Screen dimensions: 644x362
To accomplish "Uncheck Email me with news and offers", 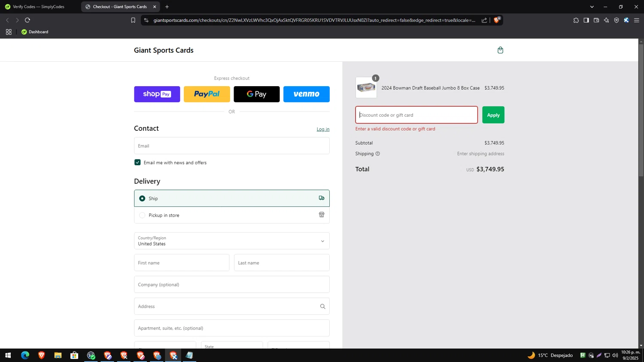I will (x=137, y=162).
